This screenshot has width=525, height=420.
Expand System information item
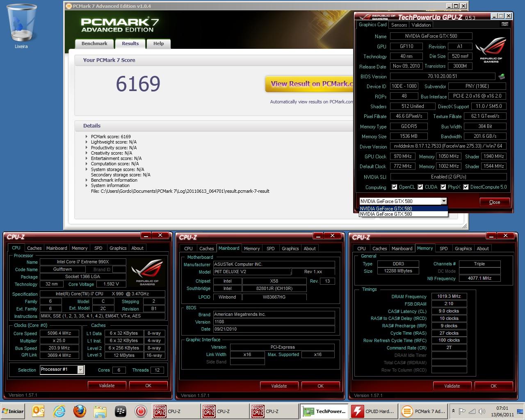point(87,185)
